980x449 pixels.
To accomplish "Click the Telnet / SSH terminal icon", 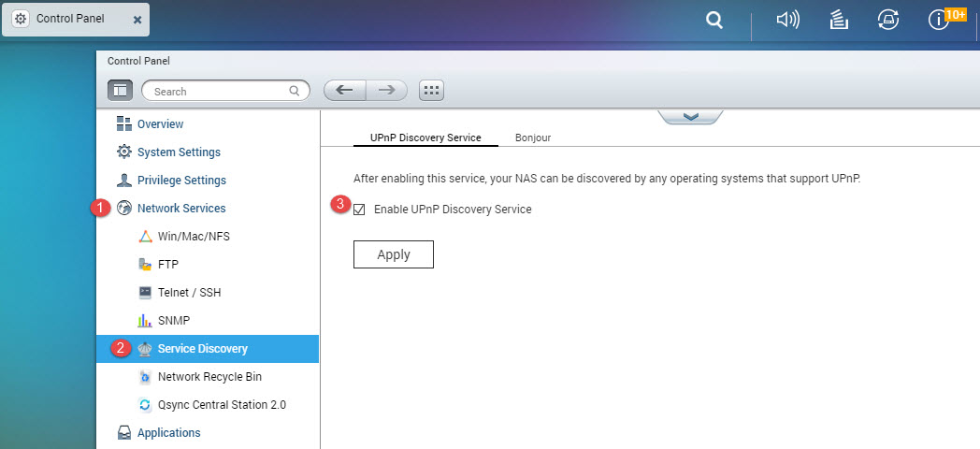I will 145,292.
